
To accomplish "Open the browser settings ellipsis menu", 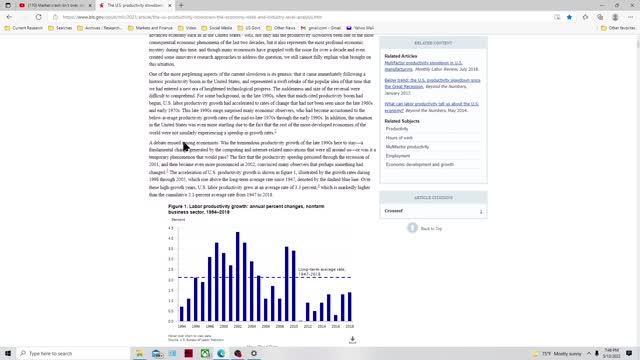I will point(630,17).
